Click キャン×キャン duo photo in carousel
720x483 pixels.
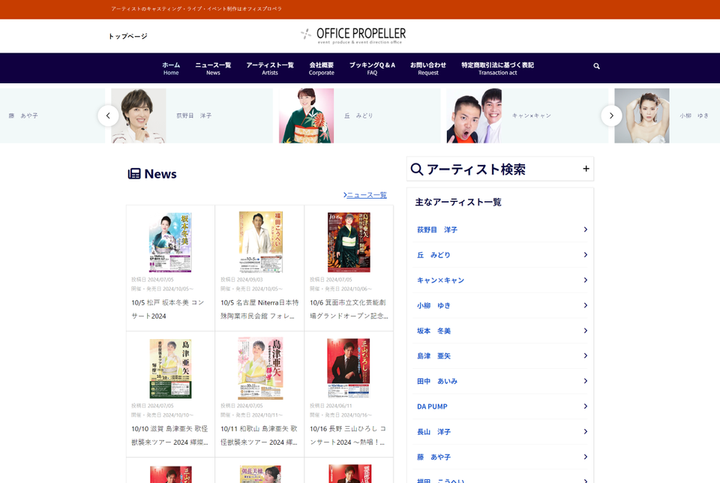pos(474,116)
